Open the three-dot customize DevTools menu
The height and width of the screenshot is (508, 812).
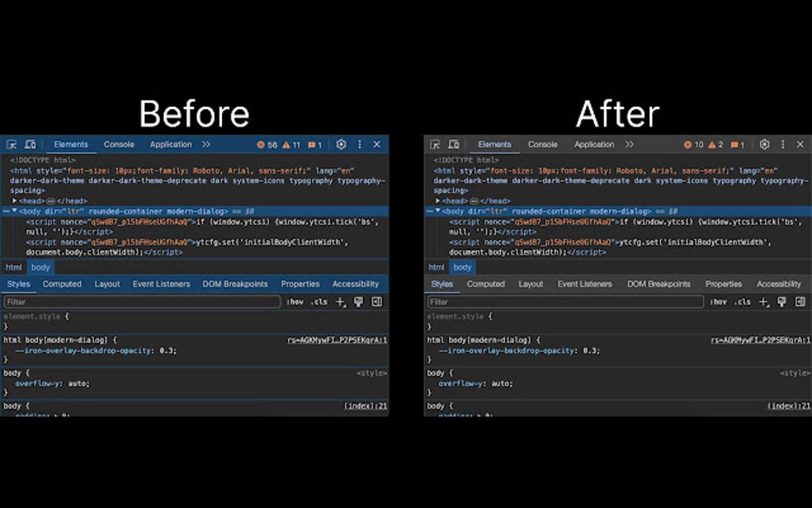coord(360,144)
